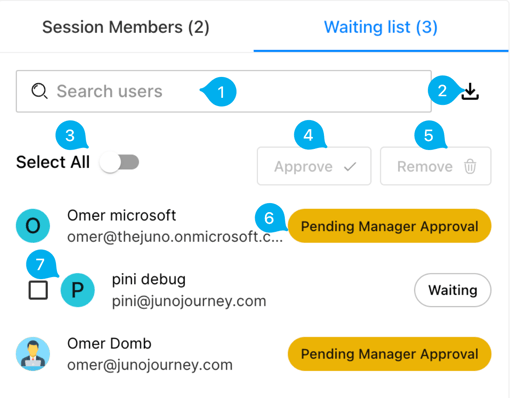516x398 pixels.
Task: Click the checkmark icon in Approve button
Action: tap(350, 166)
